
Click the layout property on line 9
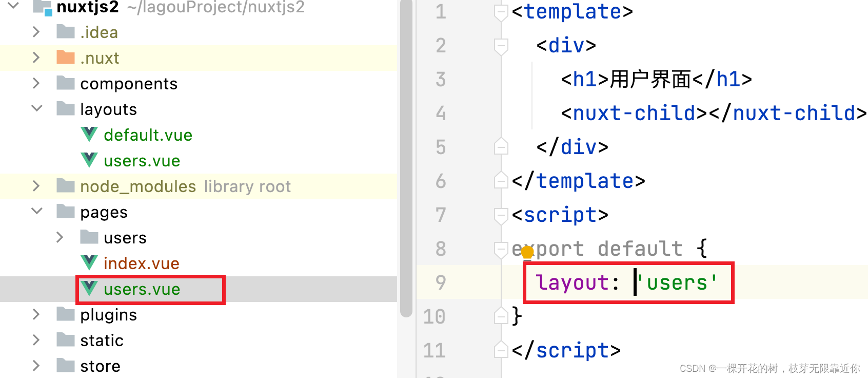[x=572, y=282]
